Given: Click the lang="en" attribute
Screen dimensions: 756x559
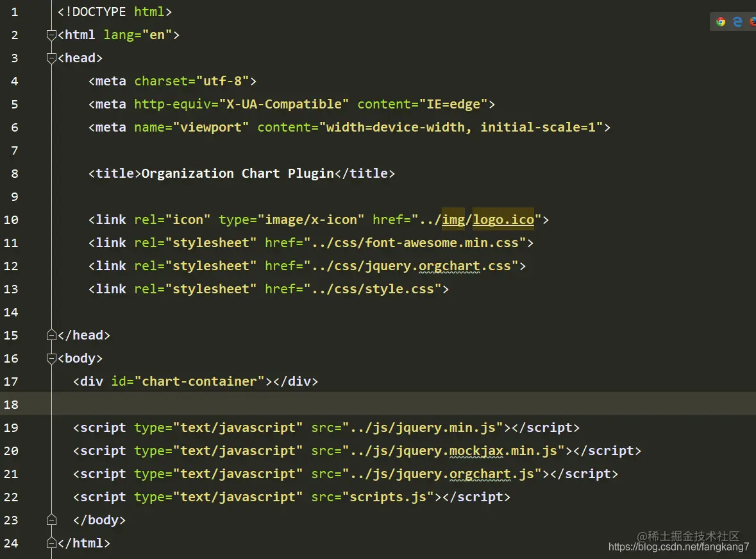Looking at the screenshot, I should 138,35.
